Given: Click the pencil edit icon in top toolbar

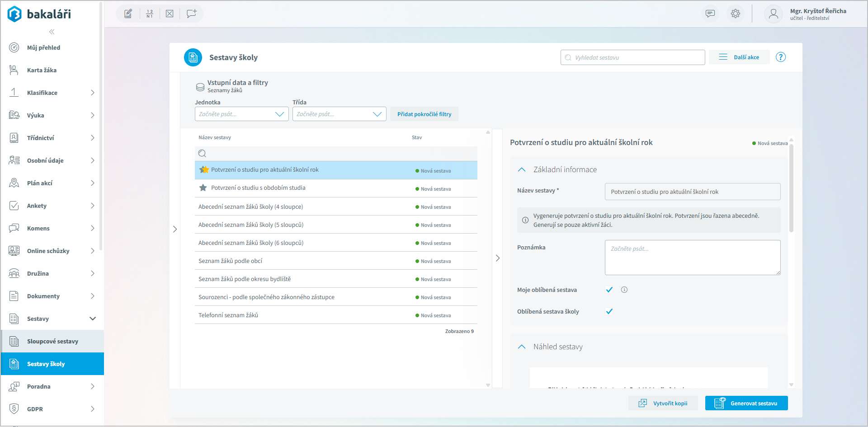Looking at the screenshot, I should coord(128,14).
